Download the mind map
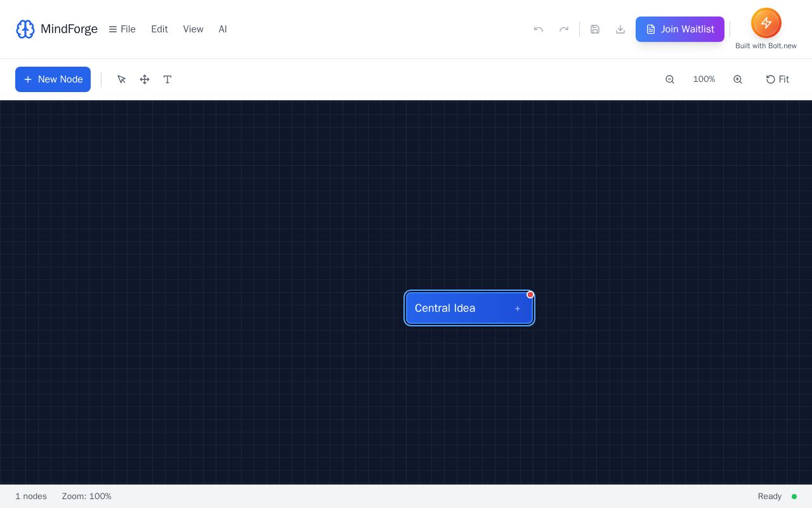The height and width of the screenshot is (508, 812). coord(620,29)
